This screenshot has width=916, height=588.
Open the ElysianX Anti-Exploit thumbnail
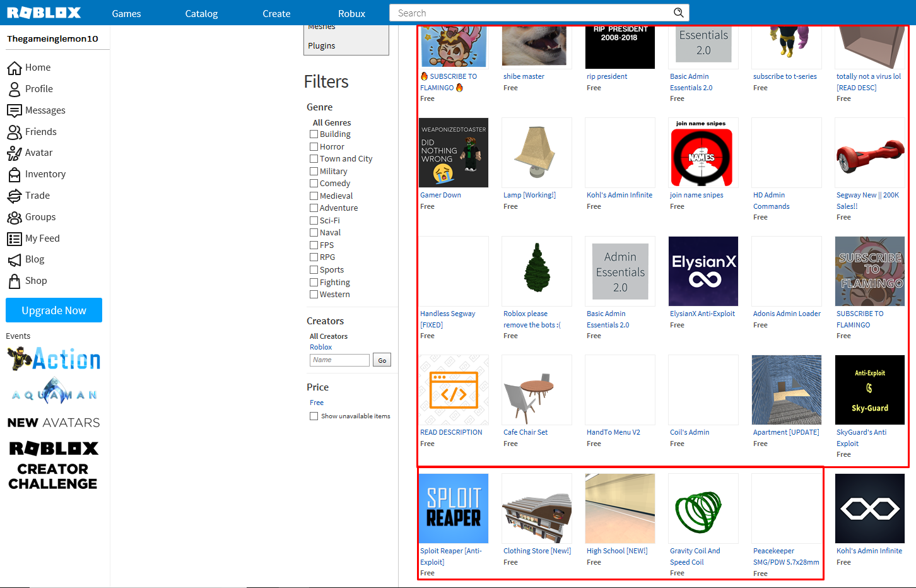pyautogui.click(x=703, y=271)
